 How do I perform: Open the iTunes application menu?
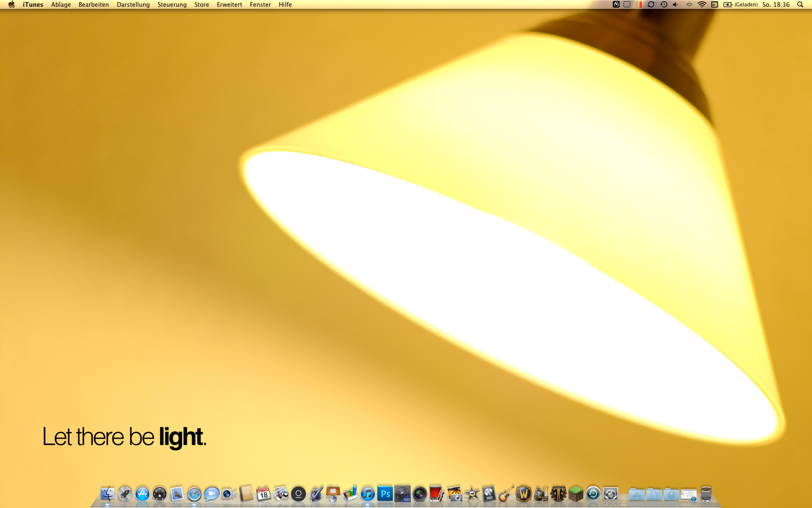(33, 5)
